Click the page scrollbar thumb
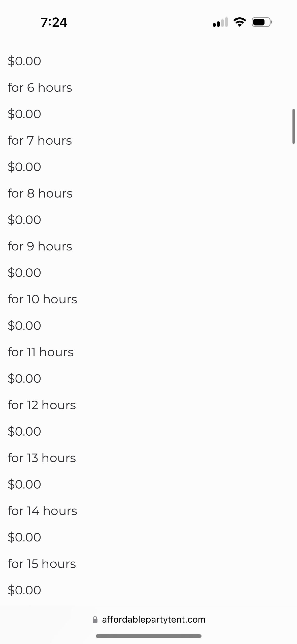Viewport: 297px width, 644px height. click(x=293, y=126)
